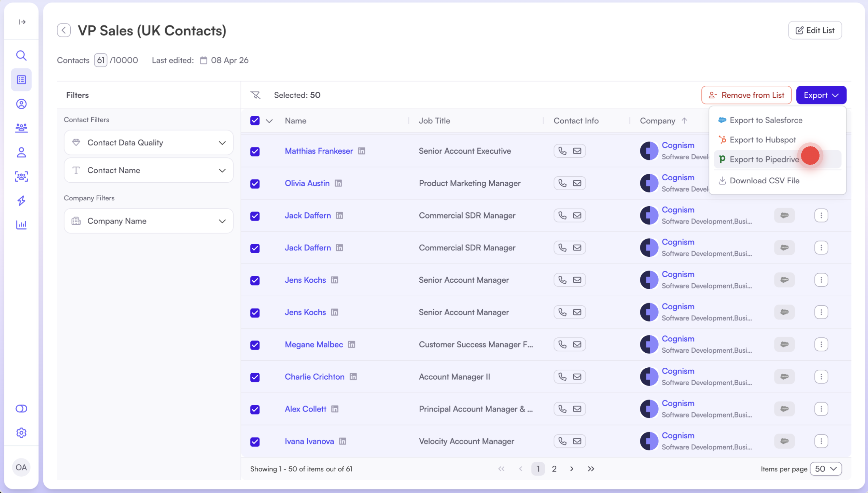Screen dimensions: 868x493
Task: Click the Edit List button
Action: [x=815, y=30]
